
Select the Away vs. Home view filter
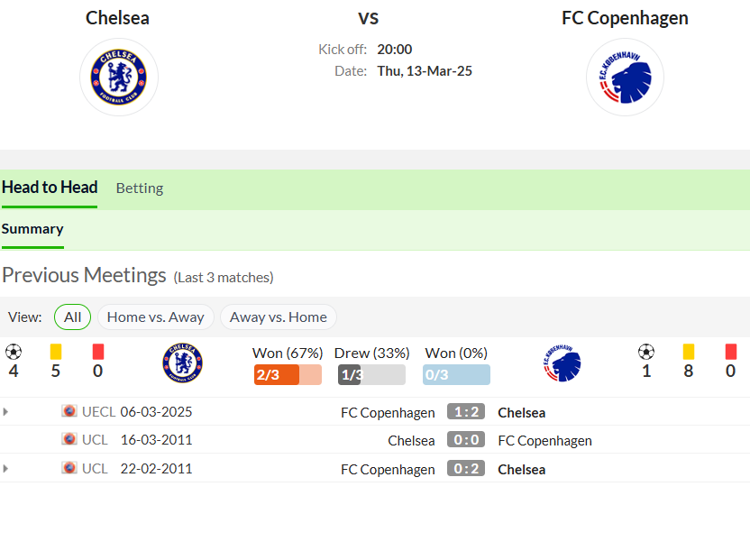pyautogui.click(x=279, y=317)
